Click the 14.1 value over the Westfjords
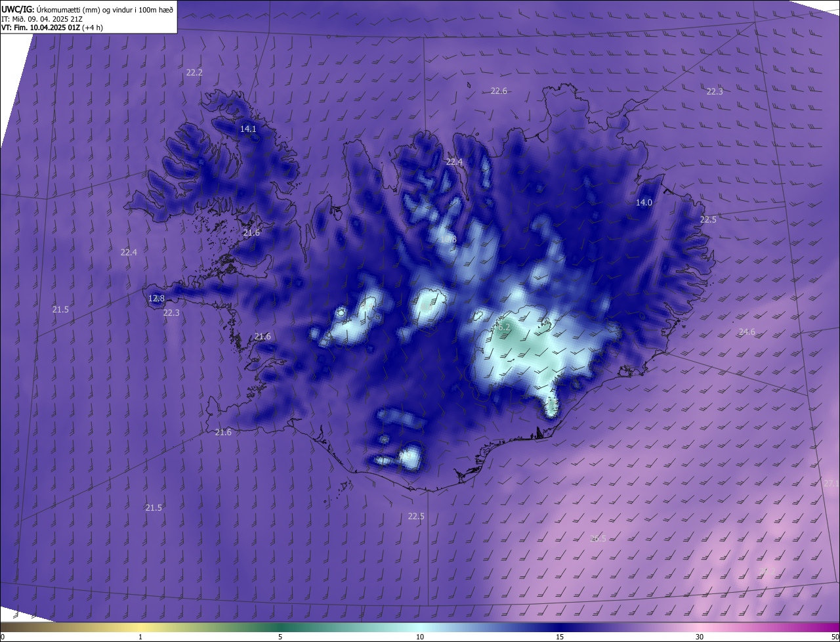Image resolution: width=840 pixels, height=642 pixels. [248, 129]
